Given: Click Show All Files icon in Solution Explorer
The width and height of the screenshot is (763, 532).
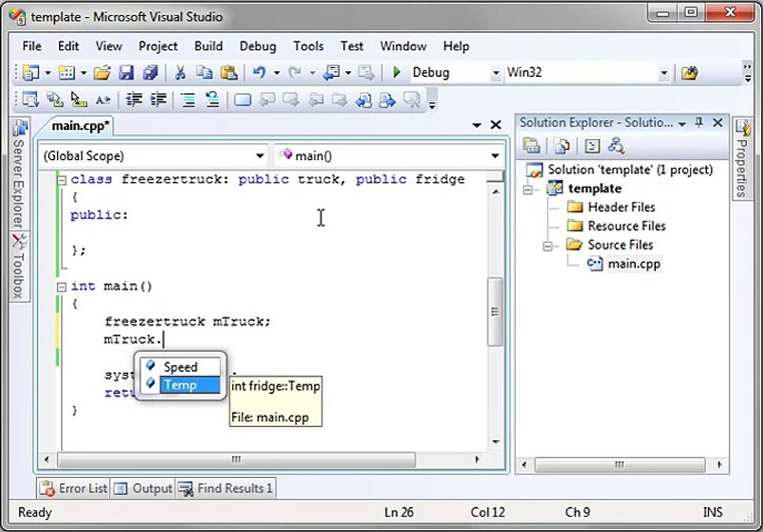Looking at the screenshot, I should (562, 146).
